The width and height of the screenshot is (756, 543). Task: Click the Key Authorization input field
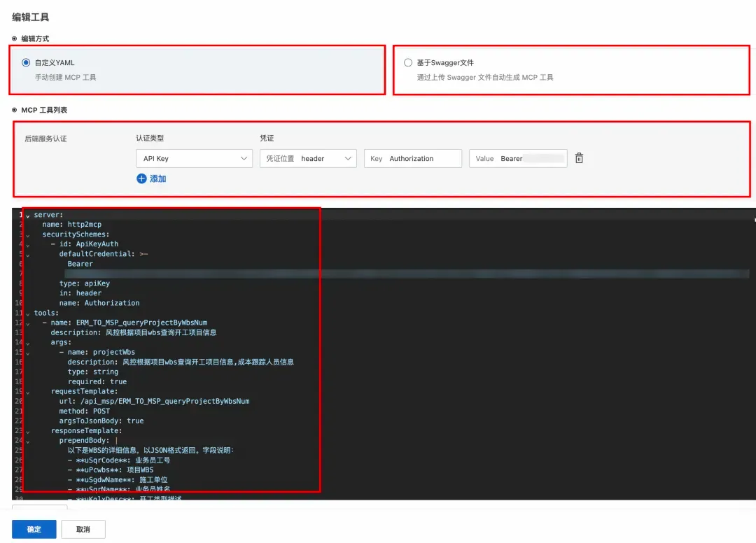413,159
